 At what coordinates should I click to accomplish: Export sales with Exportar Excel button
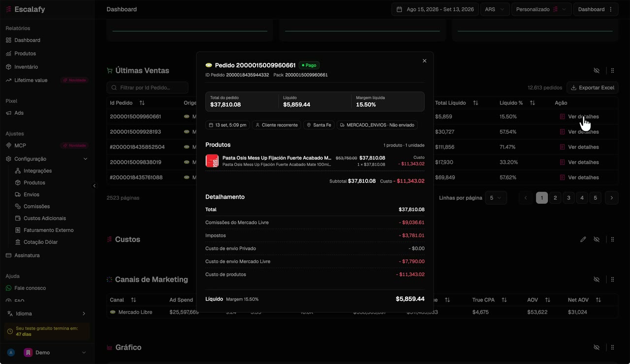[593, 88]
